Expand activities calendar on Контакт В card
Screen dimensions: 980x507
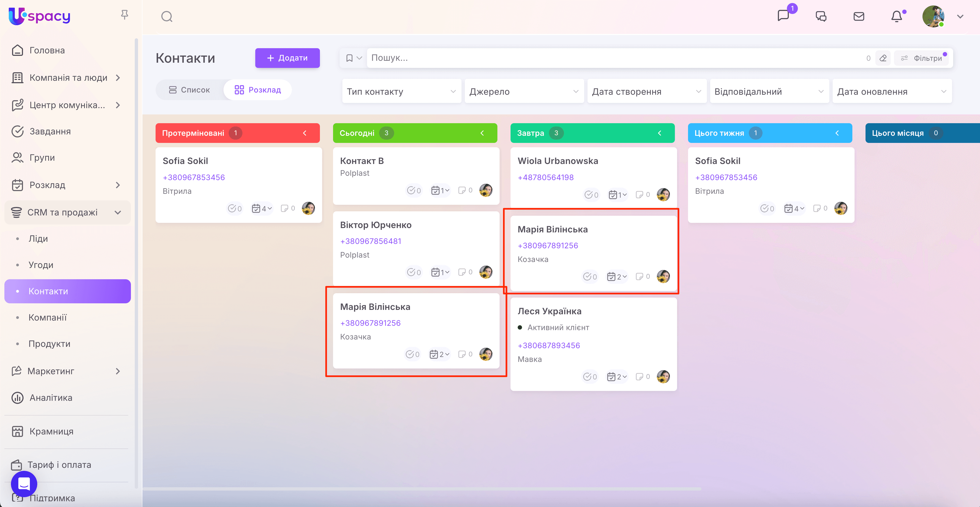coord(440,190)
